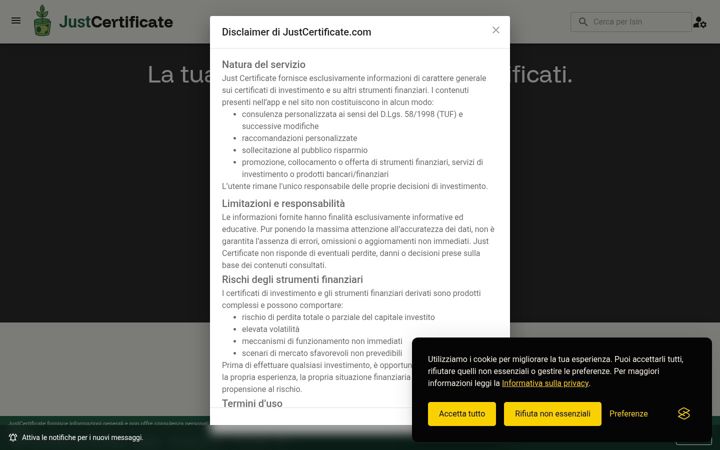Click 'Rifiuta non essenziali' cookie button
Image resolution: width=720 pixels, height=450 pixels.
click(552, 414)
